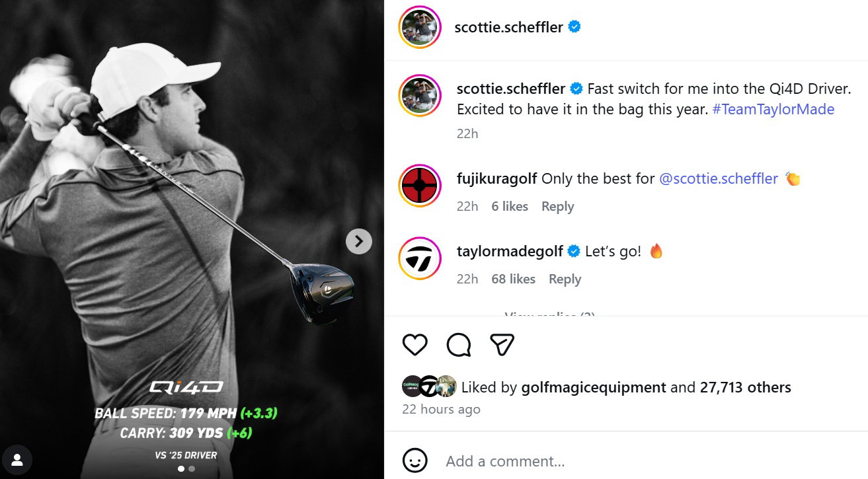Reply to fujikuragolf's comment
The height and width of the screenshot is (479, 868).
pos(557,207)
